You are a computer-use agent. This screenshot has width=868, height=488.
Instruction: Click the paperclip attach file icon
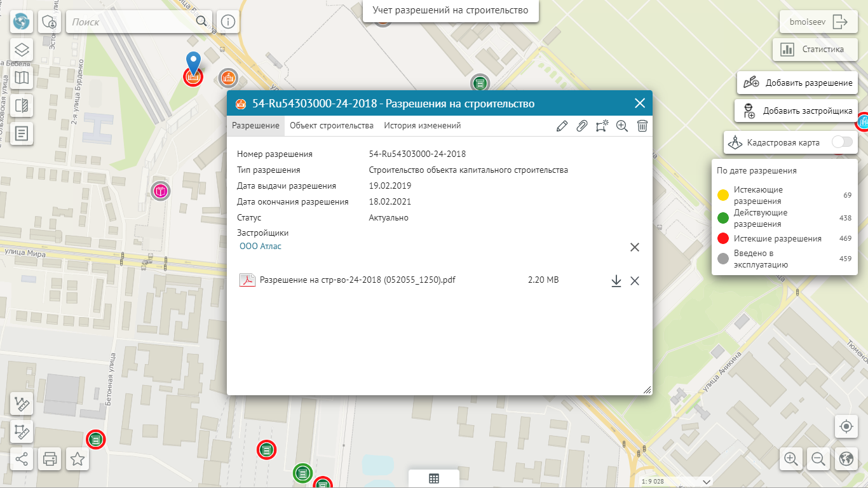581,126
